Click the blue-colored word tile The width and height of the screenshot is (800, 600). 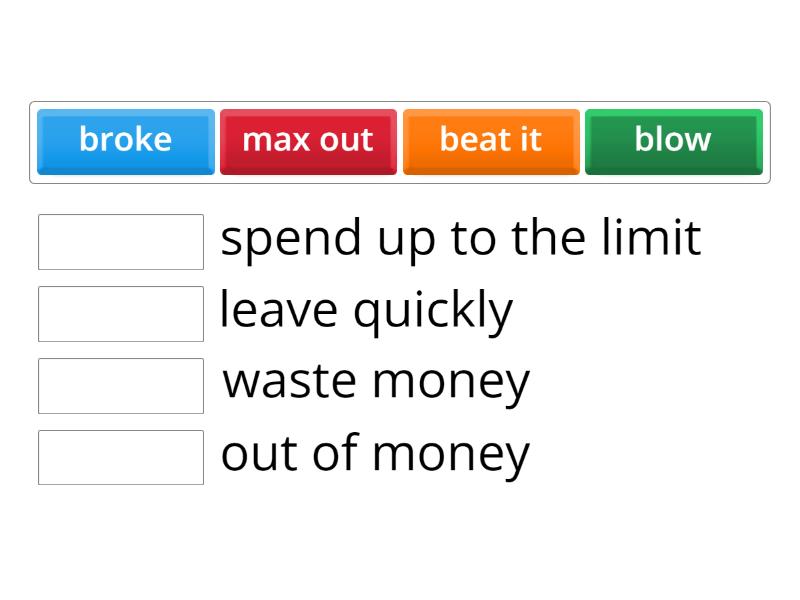point(125,141)
